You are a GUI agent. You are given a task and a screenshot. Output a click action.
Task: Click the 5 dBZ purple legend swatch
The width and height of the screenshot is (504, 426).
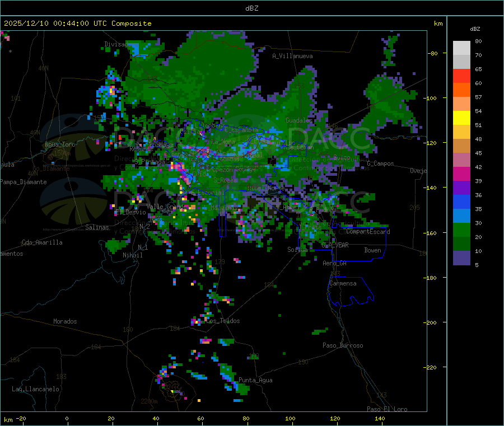(x=461, y=258)
